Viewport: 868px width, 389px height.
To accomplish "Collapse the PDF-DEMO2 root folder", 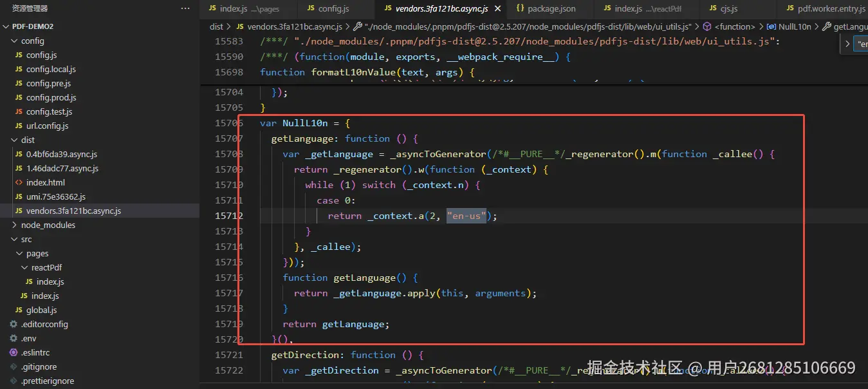I will click(6, 26).
